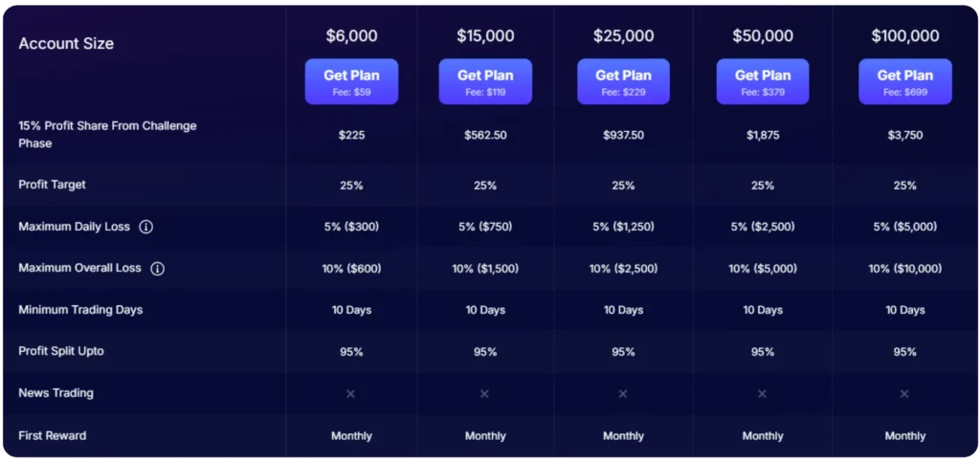Click News Trading X icon under $25,000

click(623, 394)
